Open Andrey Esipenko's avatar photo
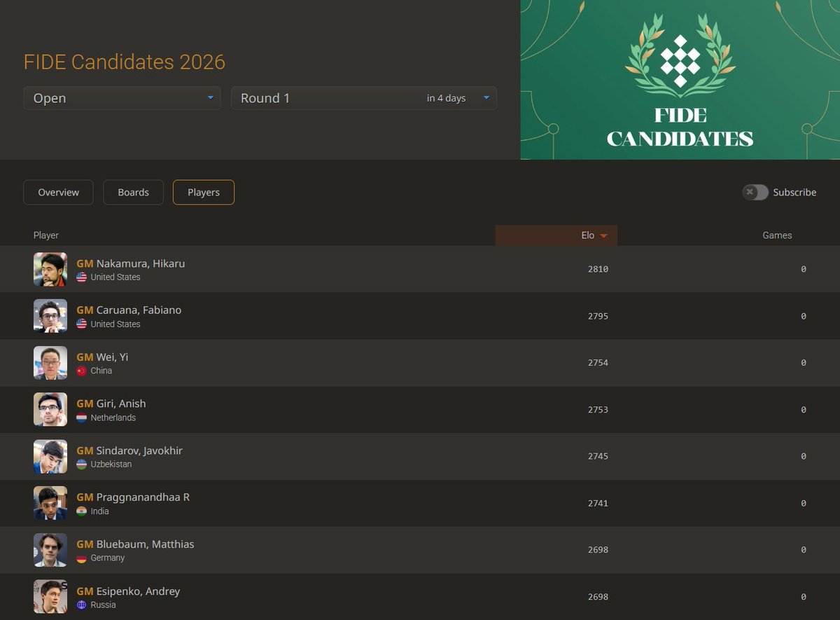 [x=50, y=597]
